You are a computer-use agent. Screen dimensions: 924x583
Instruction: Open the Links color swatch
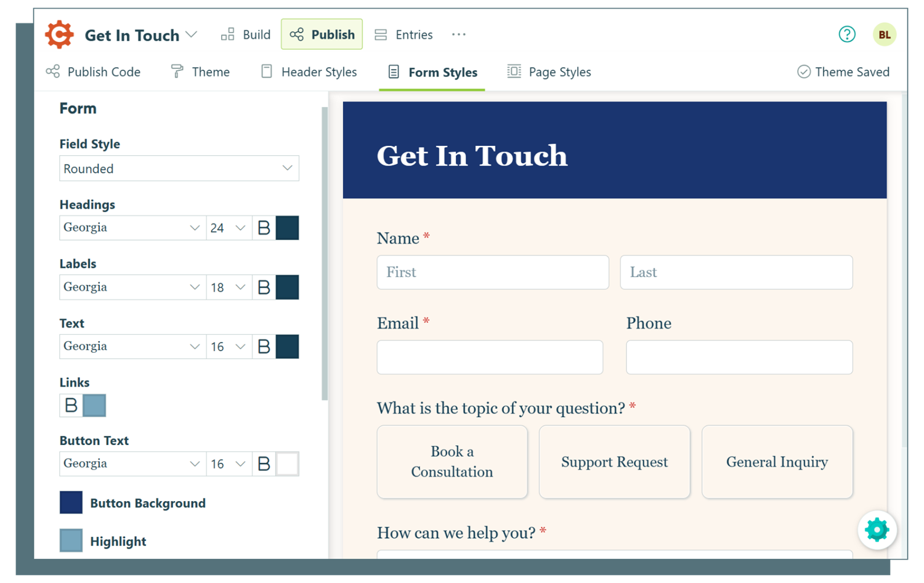(94, 405)
